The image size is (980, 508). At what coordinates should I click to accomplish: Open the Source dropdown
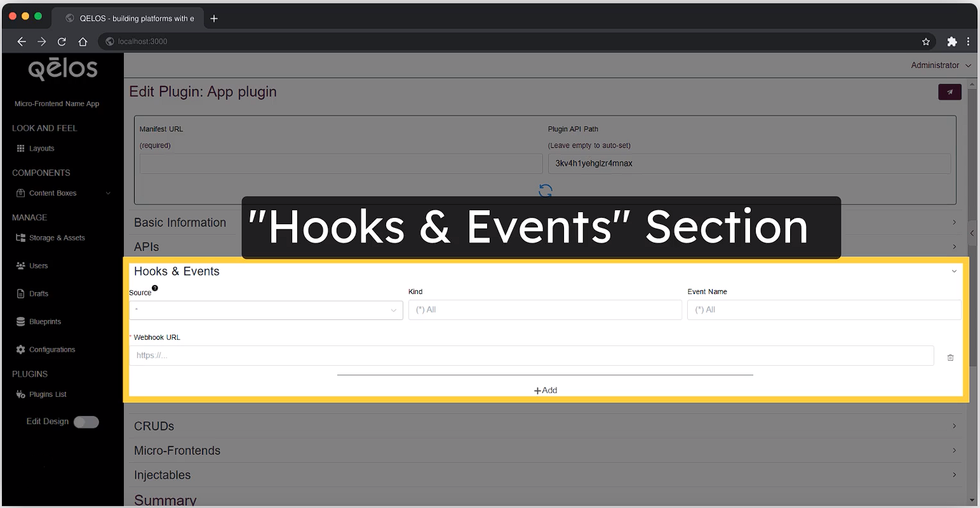pos(265,310)
